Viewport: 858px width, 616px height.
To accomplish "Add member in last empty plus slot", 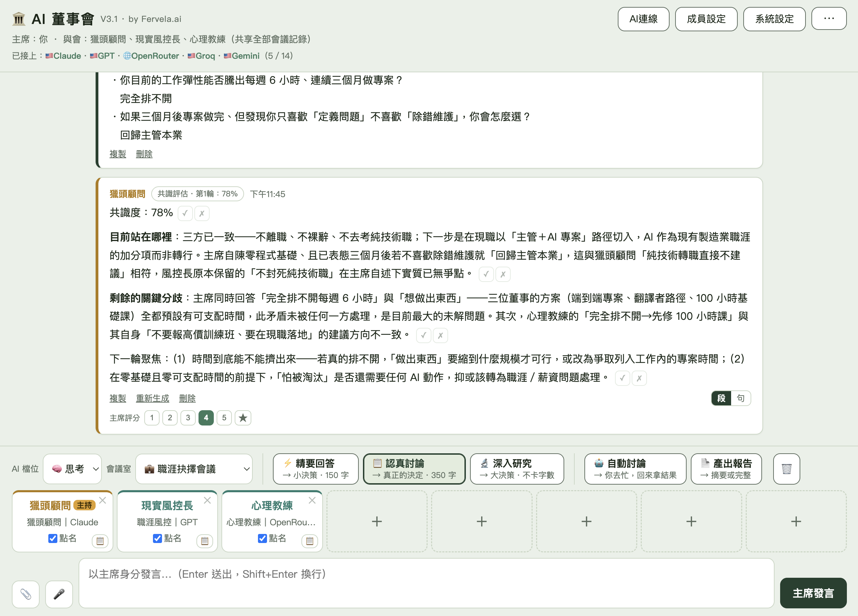I will click(796, 521).
